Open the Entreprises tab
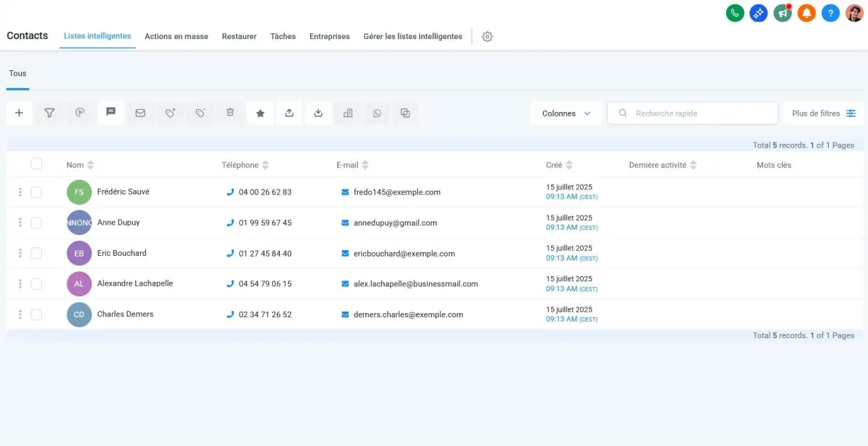The image size is (868, 446). [x=329, y=36]
